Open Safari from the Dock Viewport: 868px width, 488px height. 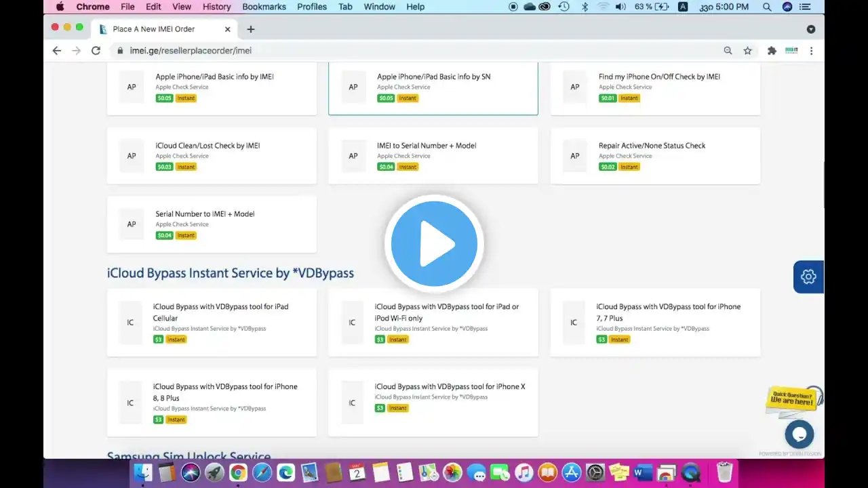262,472
